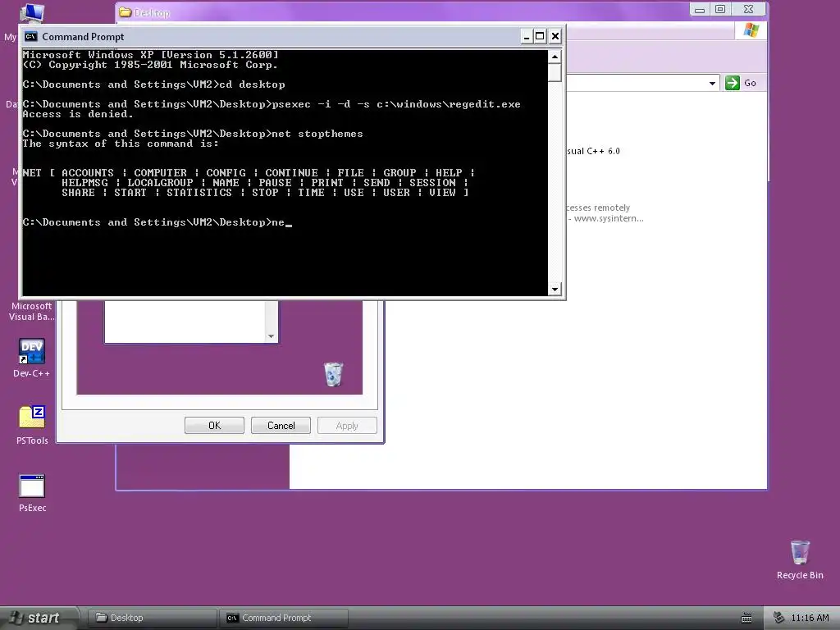The image size is (840, 630).
Task: Click the white list box in dialog
Action: click(185, 322)
